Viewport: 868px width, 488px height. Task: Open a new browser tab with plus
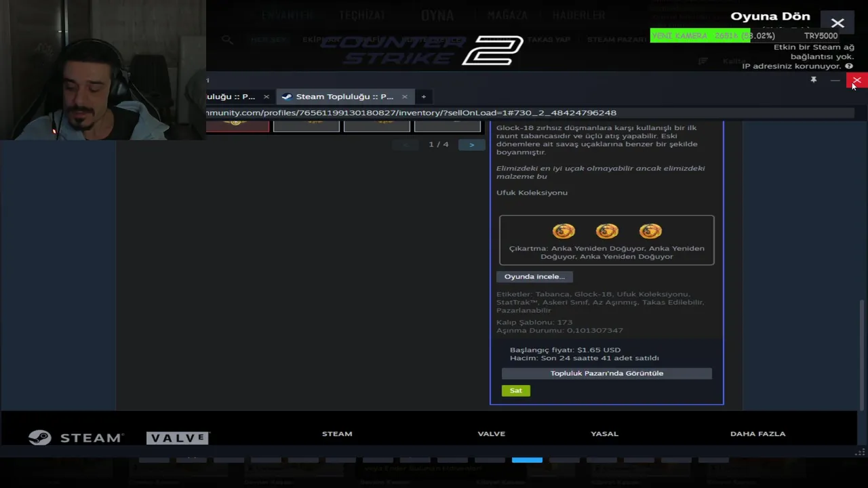pos(423,96)
